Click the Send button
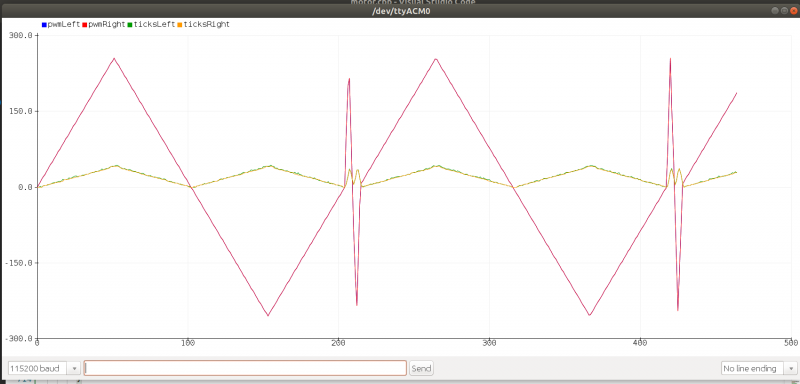 tap(421, 368)
